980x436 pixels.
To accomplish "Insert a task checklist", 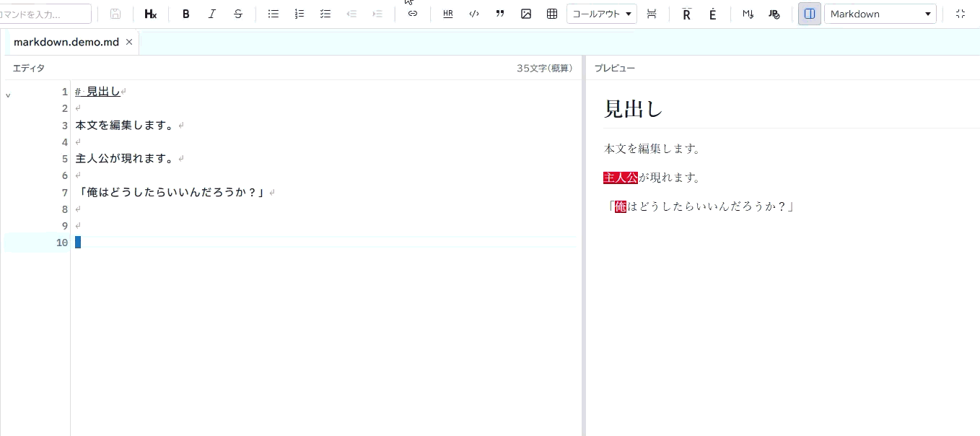I will click(325, 14).
